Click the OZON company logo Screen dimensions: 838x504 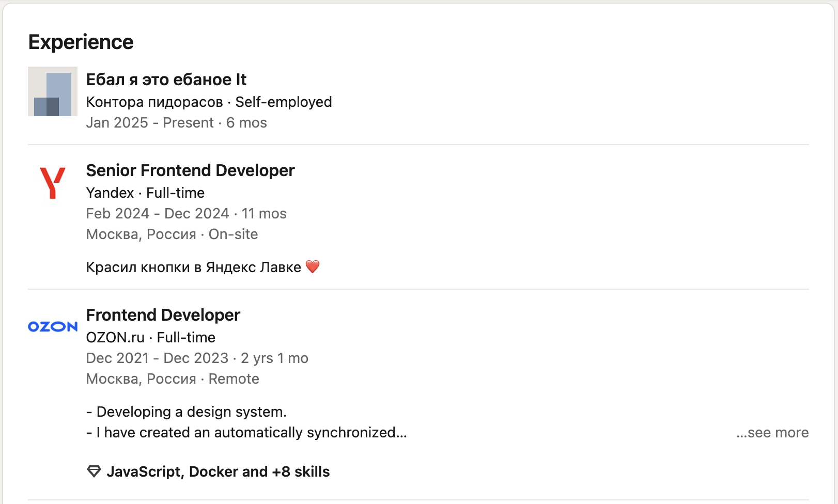pos(53,327)
